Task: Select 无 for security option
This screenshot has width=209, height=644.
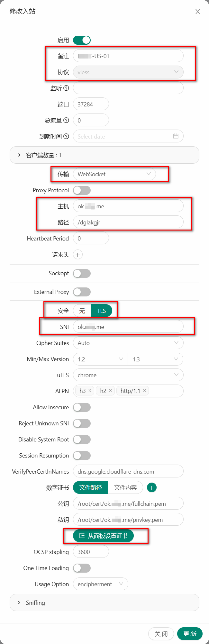Action: pos(82,311)
